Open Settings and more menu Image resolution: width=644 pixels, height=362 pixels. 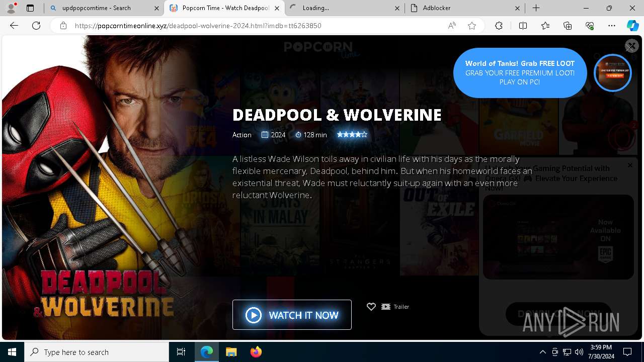click(612, 26)
